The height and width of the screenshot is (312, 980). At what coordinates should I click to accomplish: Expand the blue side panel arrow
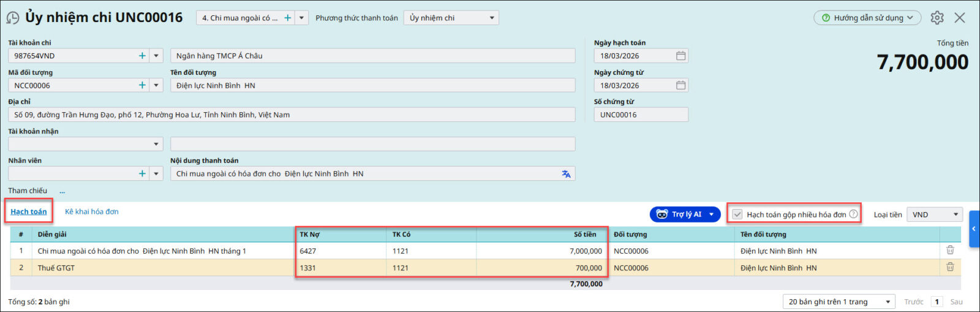pos(974,229)
